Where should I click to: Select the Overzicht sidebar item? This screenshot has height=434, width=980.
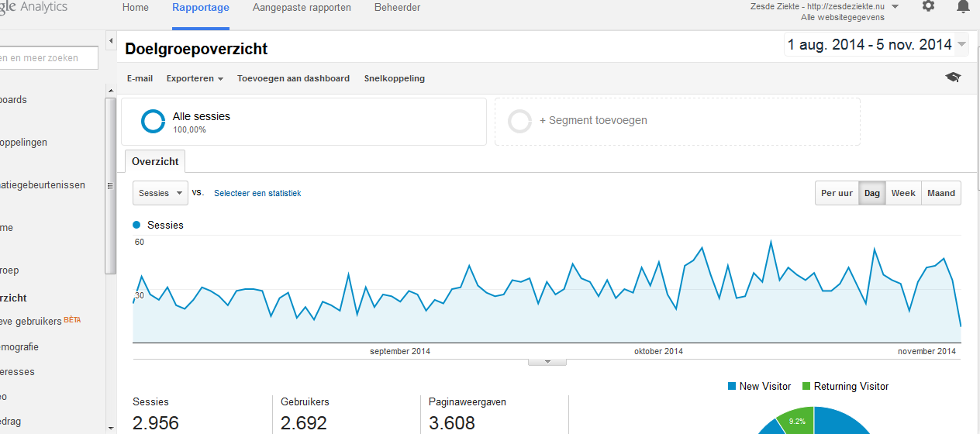point(13,298)
